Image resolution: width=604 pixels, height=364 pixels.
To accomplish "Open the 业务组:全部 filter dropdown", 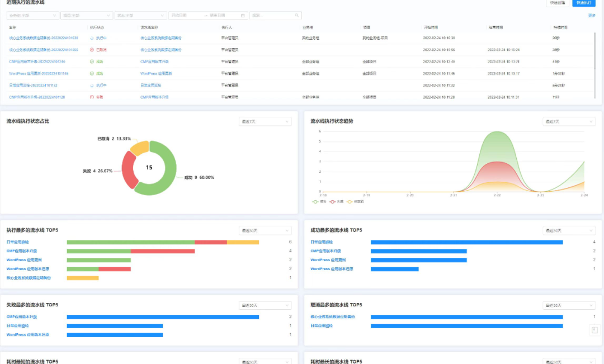I will coord(32,16).
